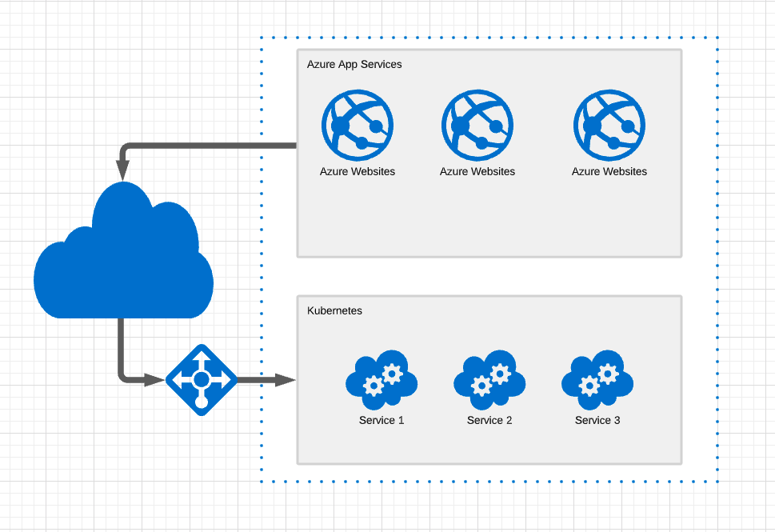Select the blue cloud shape on the left

tap(124, 256)
